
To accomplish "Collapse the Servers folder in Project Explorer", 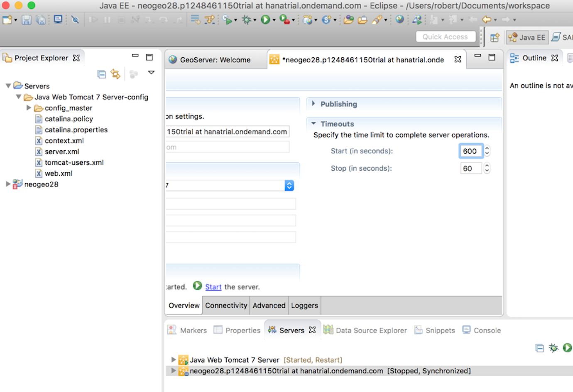I will (8, 86).
